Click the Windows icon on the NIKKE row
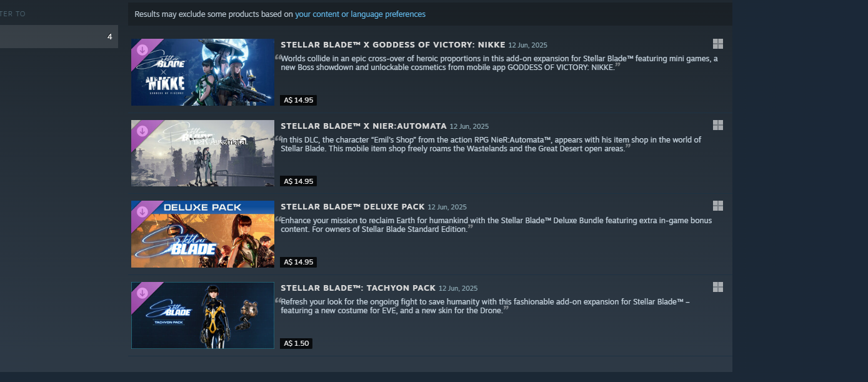 [x=718, y=44]
